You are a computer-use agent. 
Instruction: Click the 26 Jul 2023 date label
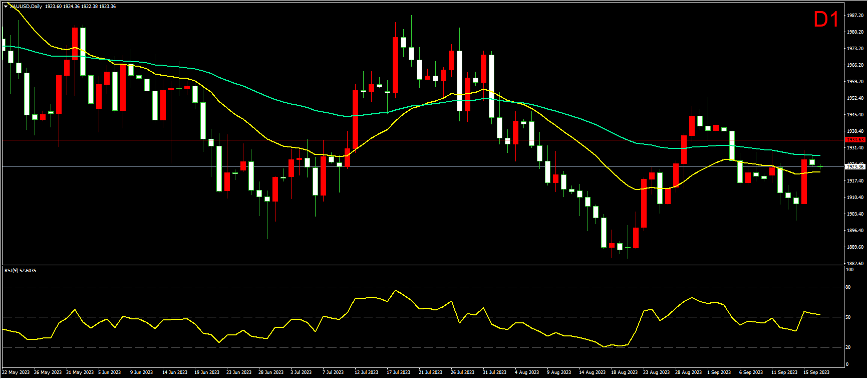pos(462,372)
